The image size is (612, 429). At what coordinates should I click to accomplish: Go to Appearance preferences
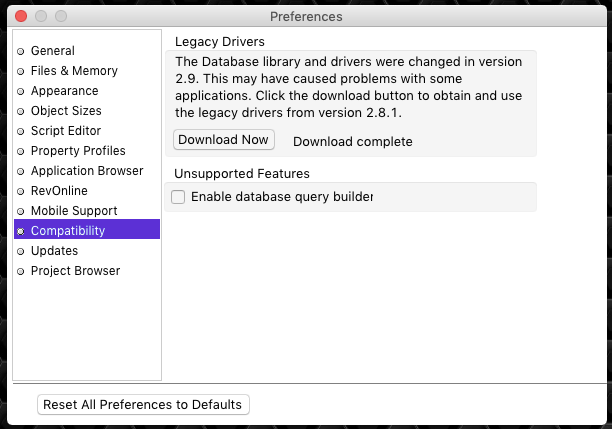coord(64,91)
